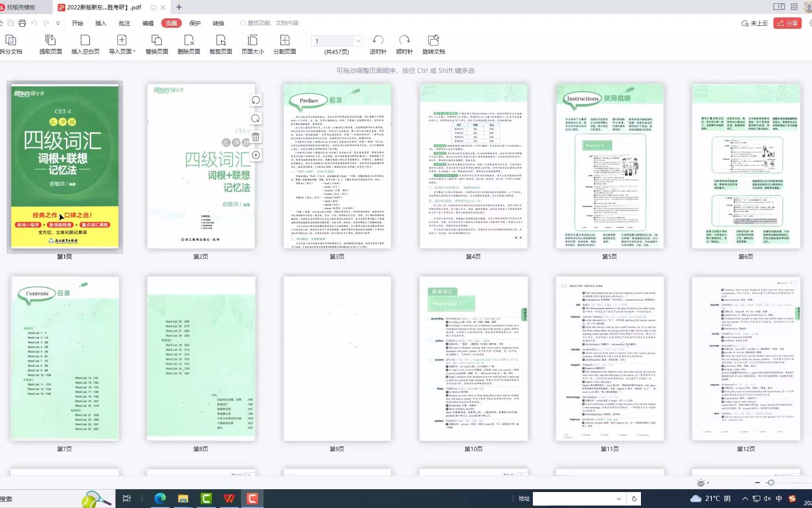This screenshot has width=812, height=508.
Task: Rotate counterclockwise with 逆时针
Action: tap(378, 45)
